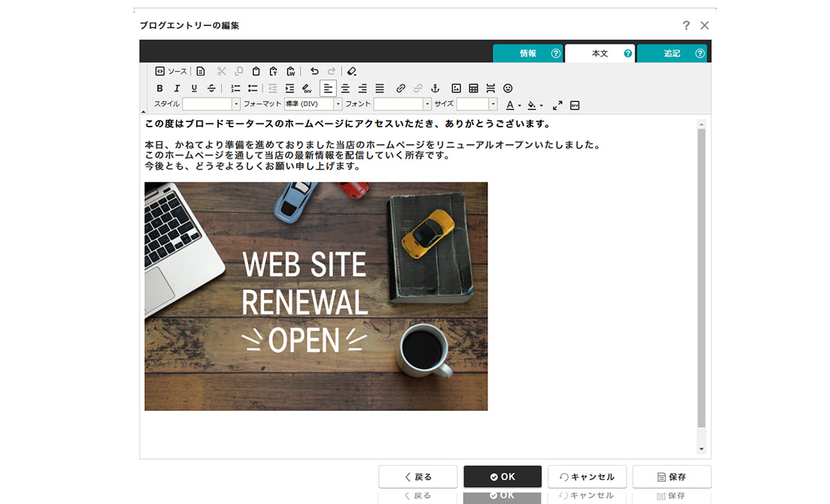Insert an anchor with the anchor icon

436,88
